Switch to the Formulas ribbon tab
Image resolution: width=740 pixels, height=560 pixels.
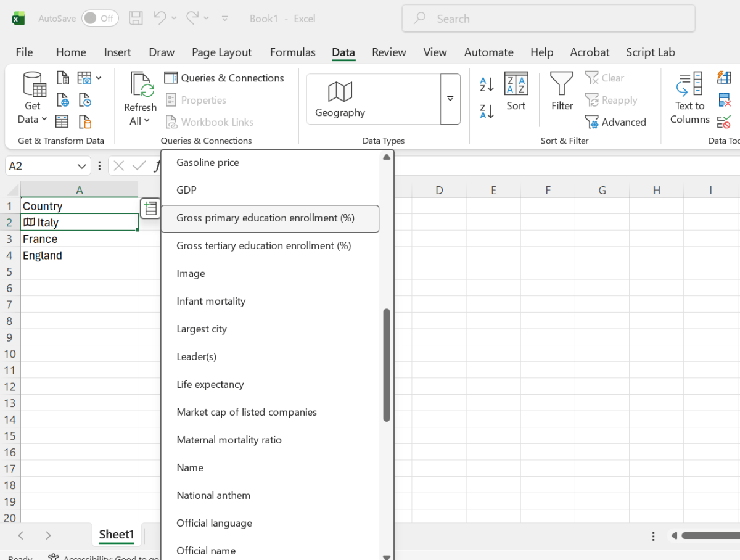pyautogui.click(x=292, y=52)
